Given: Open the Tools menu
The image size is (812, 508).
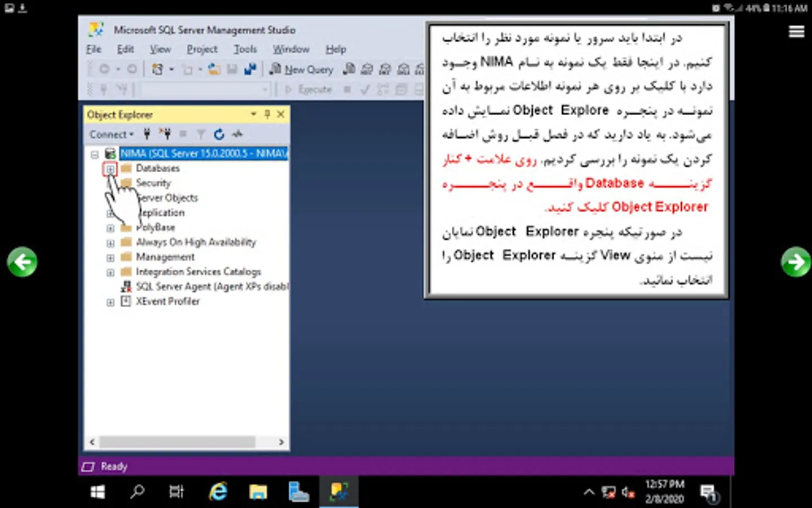Looking at the screenshot, I should coord(245,49).
